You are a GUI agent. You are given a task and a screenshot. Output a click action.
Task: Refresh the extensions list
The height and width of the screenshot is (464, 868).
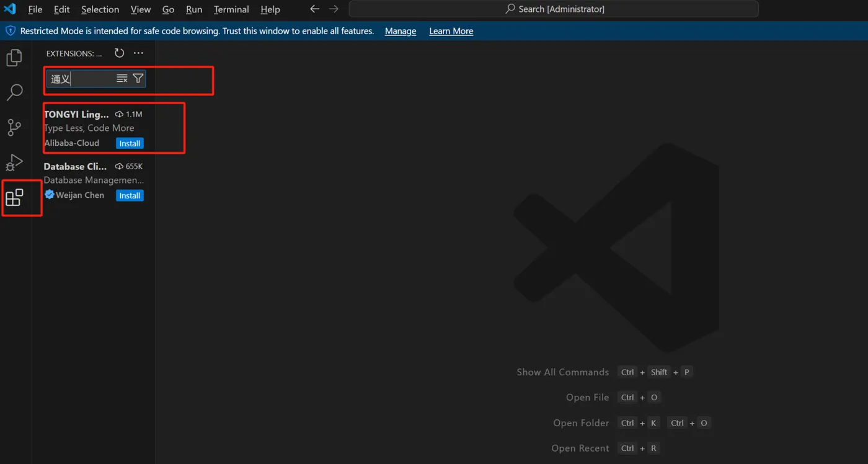(120, 53)
